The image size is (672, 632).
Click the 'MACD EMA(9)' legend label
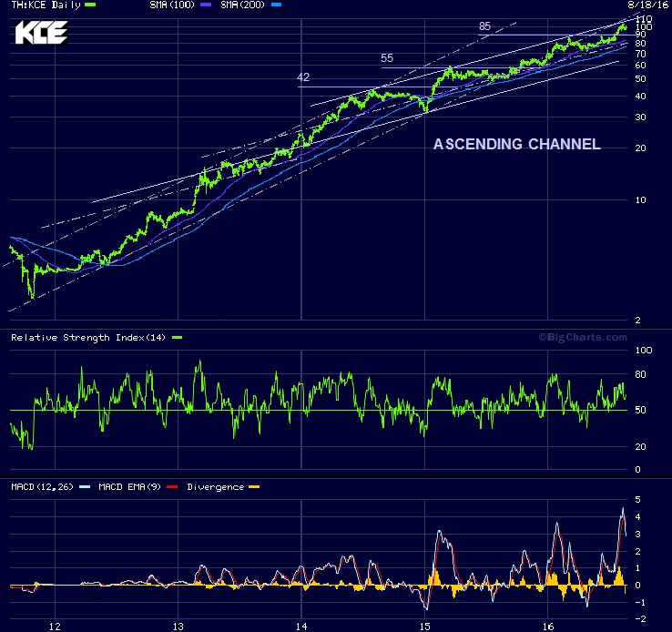tap(130, 486)
